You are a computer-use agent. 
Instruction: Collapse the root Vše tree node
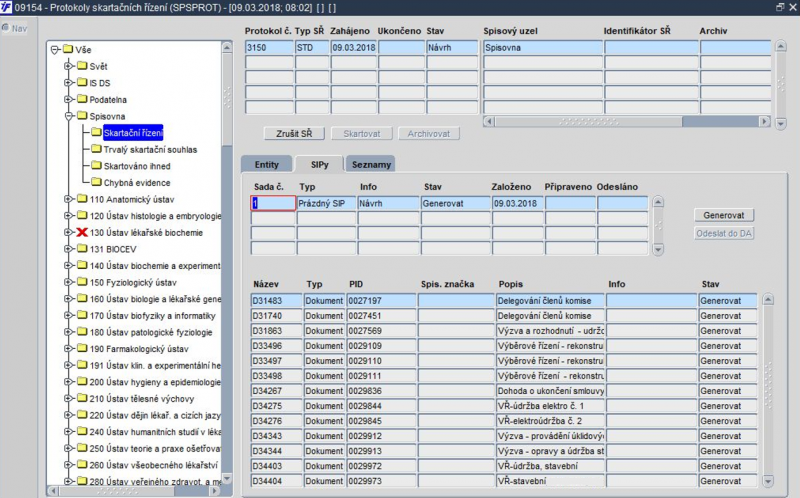54,49
